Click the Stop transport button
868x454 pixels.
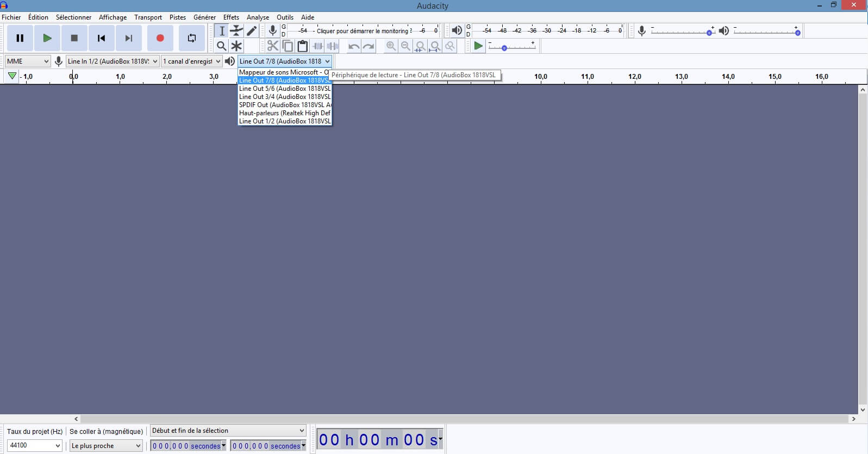(74, 38)
